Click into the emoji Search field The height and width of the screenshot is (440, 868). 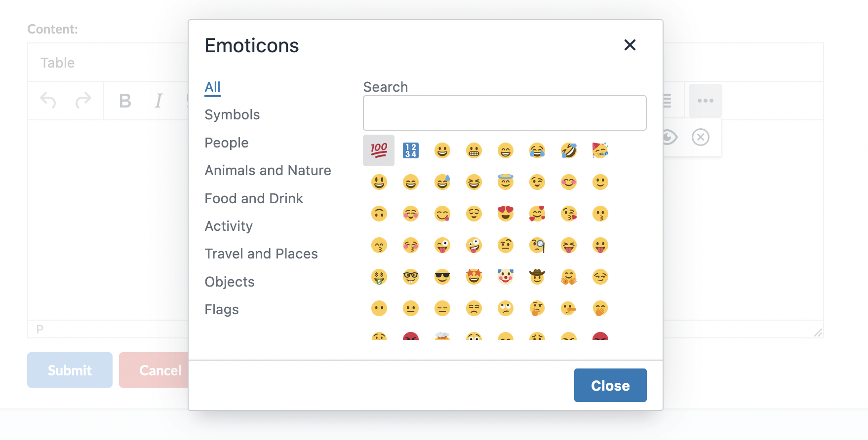pos(505,113)
